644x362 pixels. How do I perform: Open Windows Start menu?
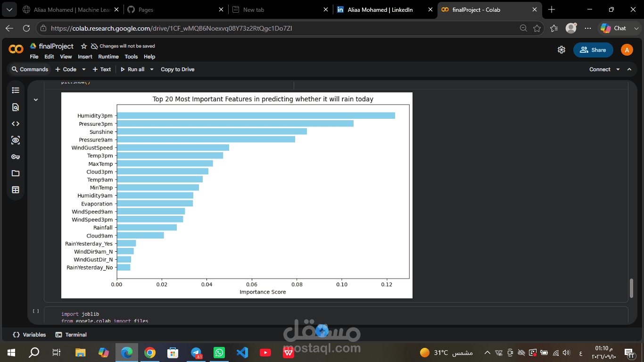point(11,352)
